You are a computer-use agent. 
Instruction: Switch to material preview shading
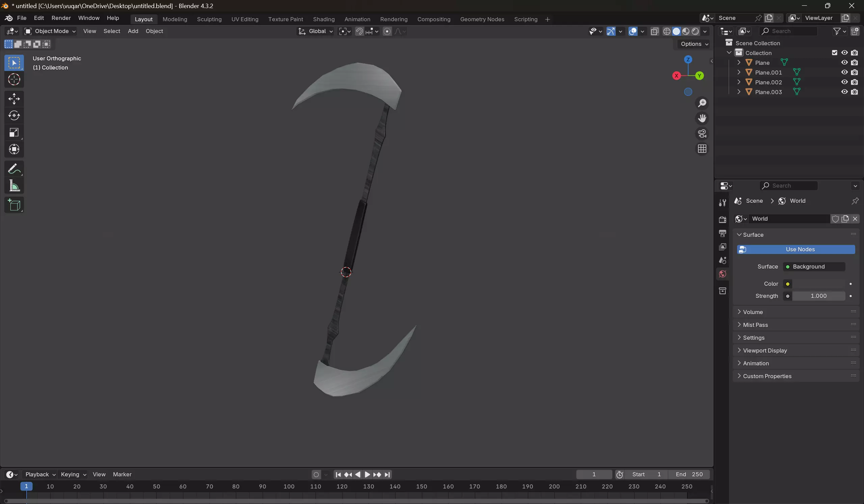[686, 31]
